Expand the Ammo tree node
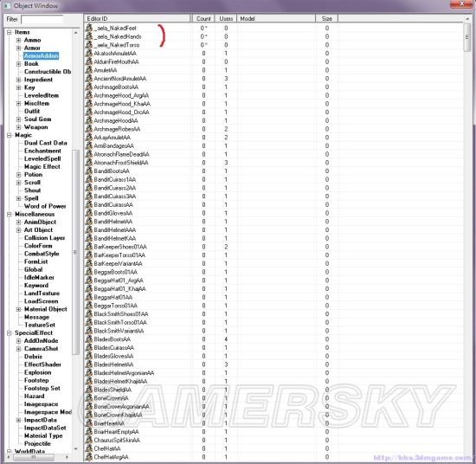The width and height of the screenshot is (476, 464). pos(18,40)
